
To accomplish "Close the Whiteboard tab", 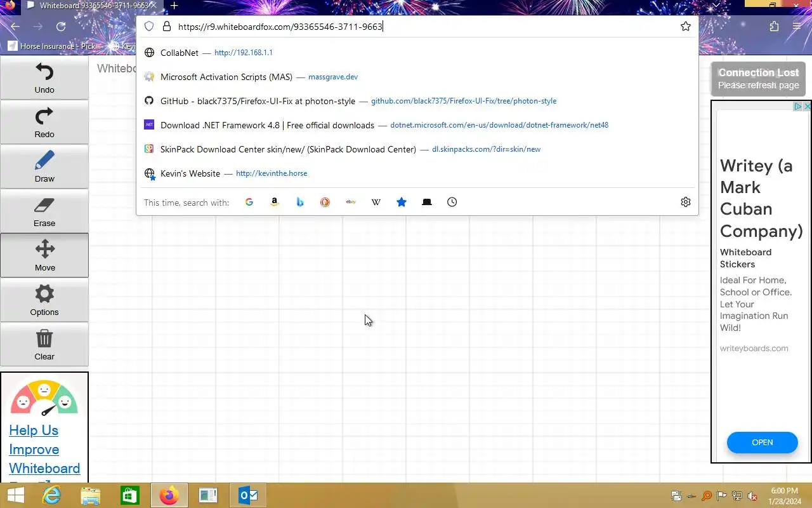I will (x=152, y=6).
